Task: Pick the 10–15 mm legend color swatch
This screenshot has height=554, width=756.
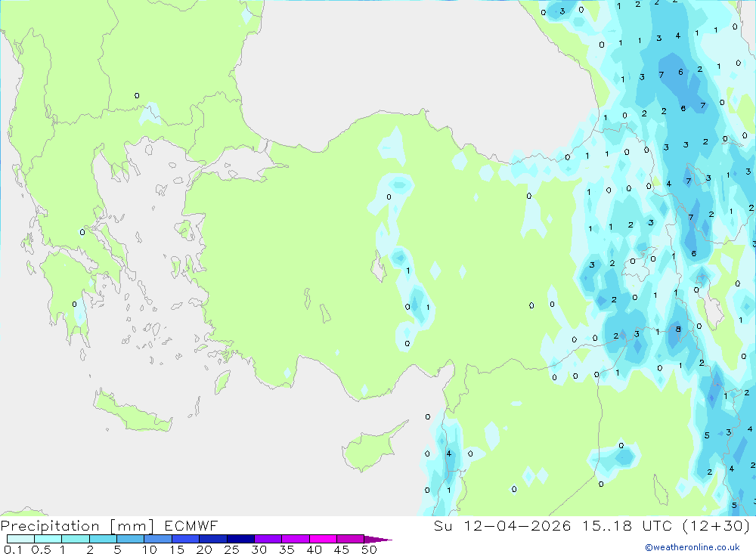Action: [x=158, y=539]
